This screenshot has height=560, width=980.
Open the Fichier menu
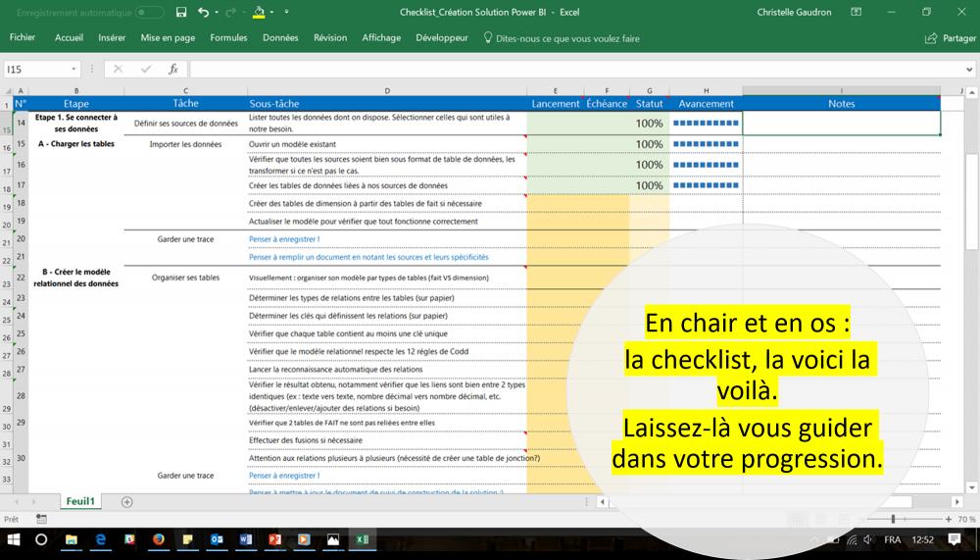23,37
